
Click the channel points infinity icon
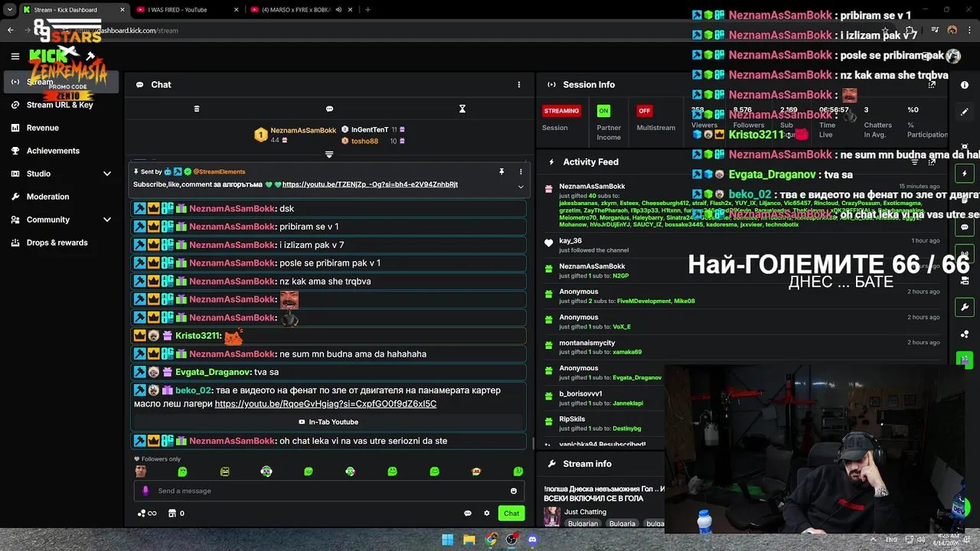tap(147, 514)
